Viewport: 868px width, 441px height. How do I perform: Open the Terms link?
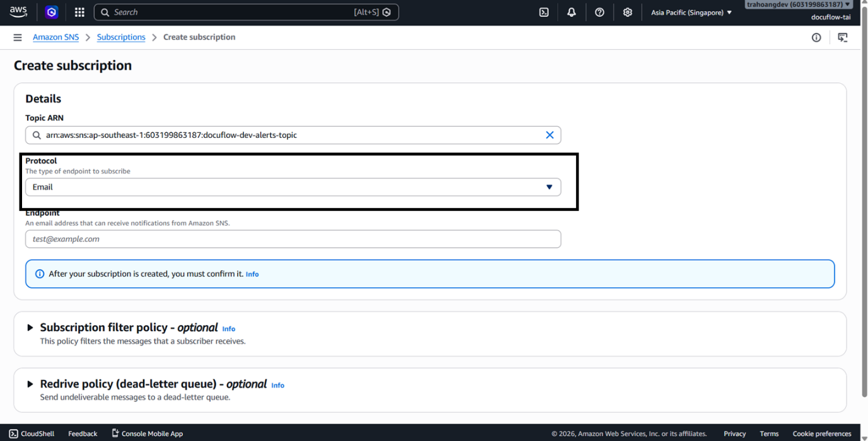(x=769, y=433)
